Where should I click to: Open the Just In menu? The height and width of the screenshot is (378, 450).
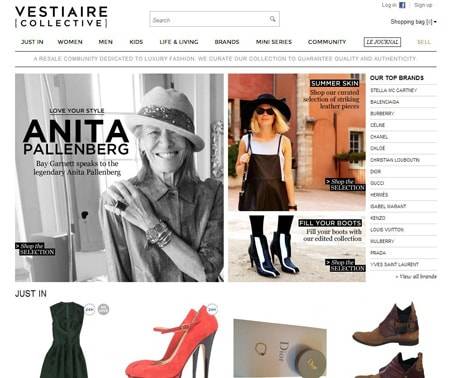[x=32, y=42]
